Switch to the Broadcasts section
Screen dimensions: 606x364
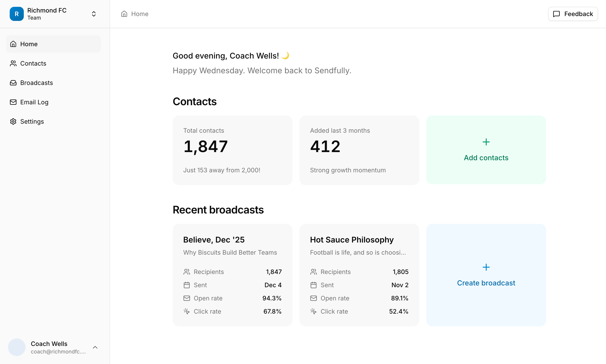(36, 83)
